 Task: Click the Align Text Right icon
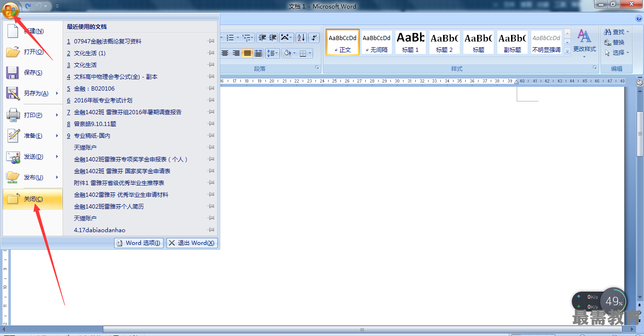tap(236, 53)
